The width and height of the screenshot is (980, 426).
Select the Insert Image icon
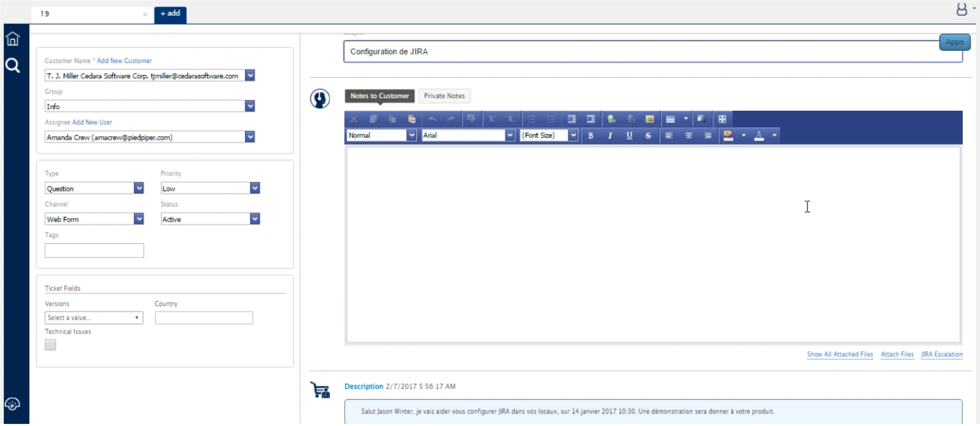click(650, 119)
